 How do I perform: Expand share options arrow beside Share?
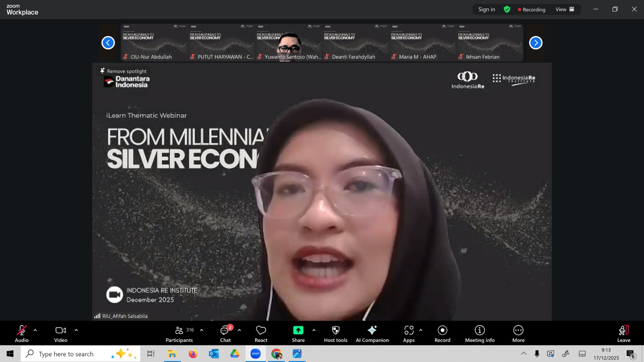314,330
